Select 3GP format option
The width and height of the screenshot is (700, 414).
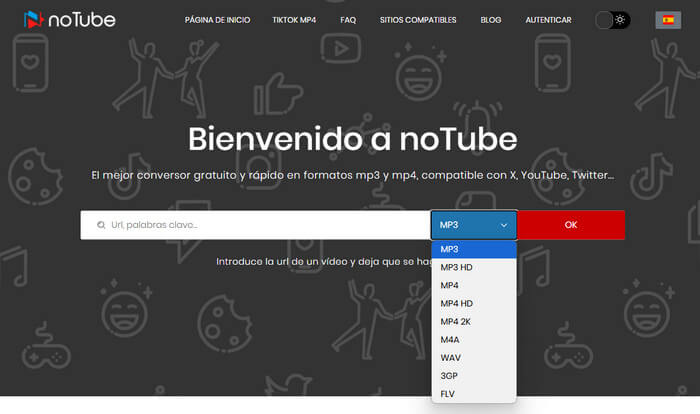(x=474, y=376)
